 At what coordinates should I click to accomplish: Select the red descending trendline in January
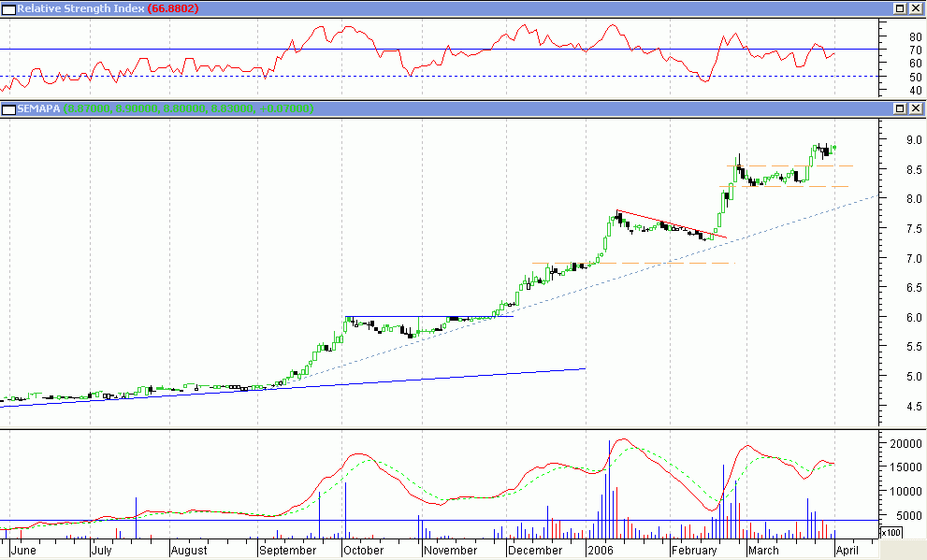672,224
